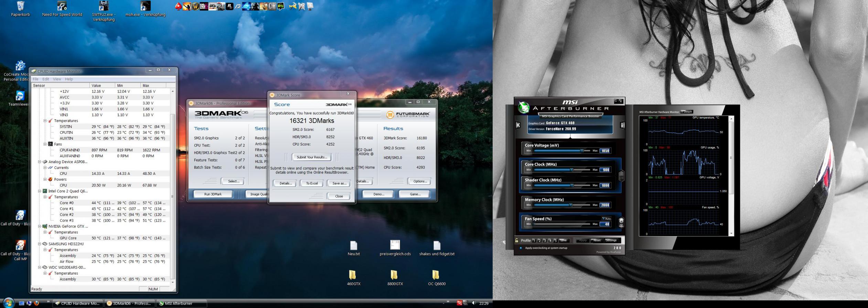
Task: Click the info i button in Afterburner
Action: tap(622, 125)
